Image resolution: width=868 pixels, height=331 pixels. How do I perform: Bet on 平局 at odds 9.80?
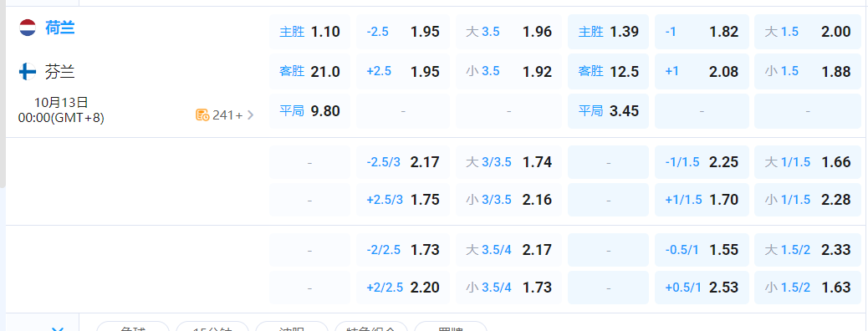coord(309,111)
